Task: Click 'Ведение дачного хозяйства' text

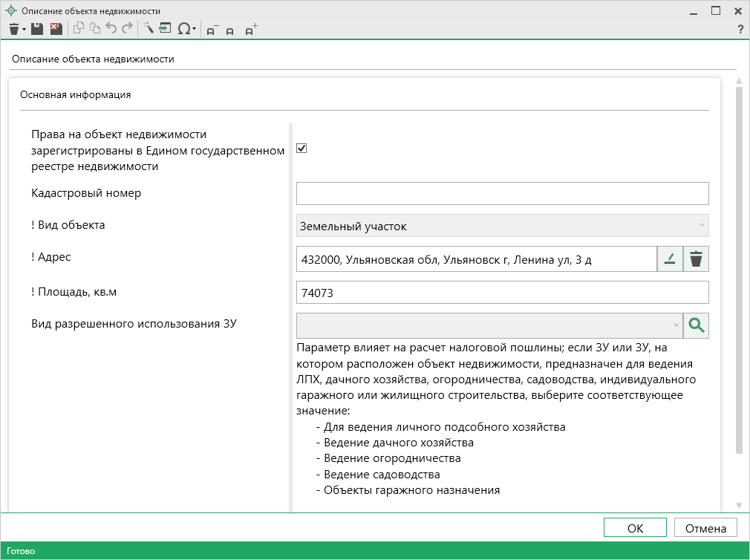Action: (x=399, y=443)
